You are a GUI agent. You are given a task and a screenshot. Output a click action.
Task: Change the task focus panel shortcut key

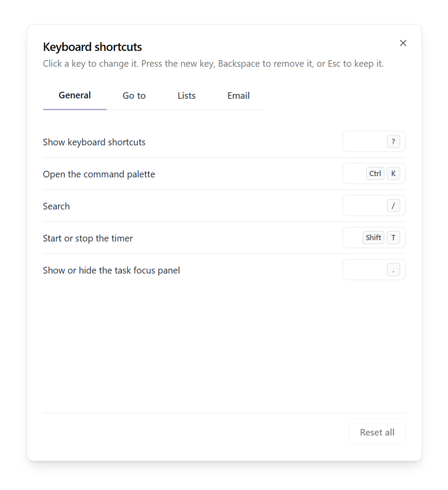[x=374, y=270]
